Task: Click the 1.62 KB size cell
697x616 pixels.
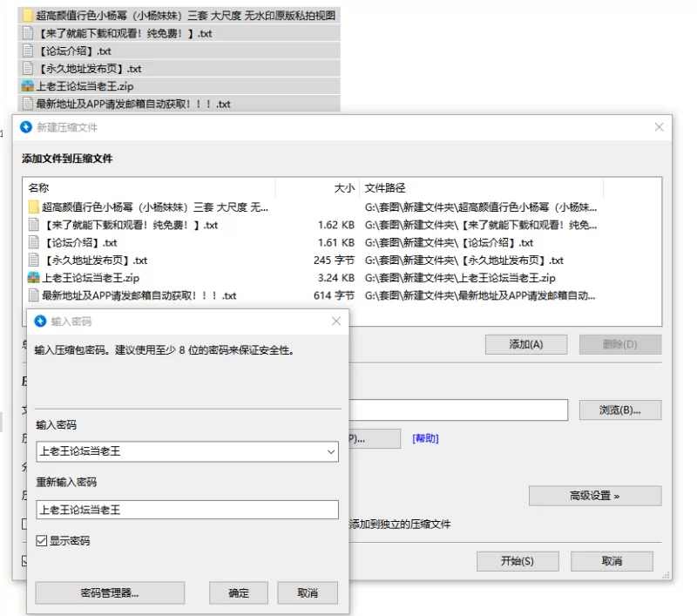Action: click(x=336, y=225)
